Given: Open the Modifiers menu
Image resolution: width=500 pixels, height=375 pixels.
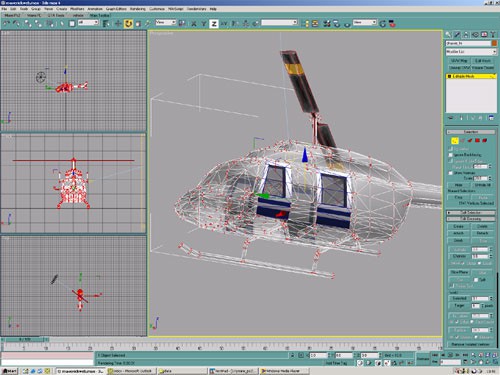Looking at the screenshot, I should point(77,9).
